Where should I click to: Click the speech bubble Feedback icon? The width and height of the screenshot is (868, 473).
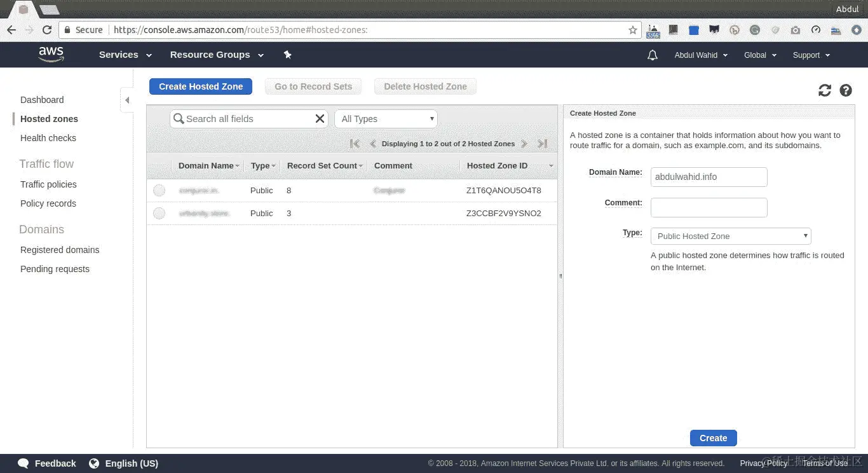[24, 463]
